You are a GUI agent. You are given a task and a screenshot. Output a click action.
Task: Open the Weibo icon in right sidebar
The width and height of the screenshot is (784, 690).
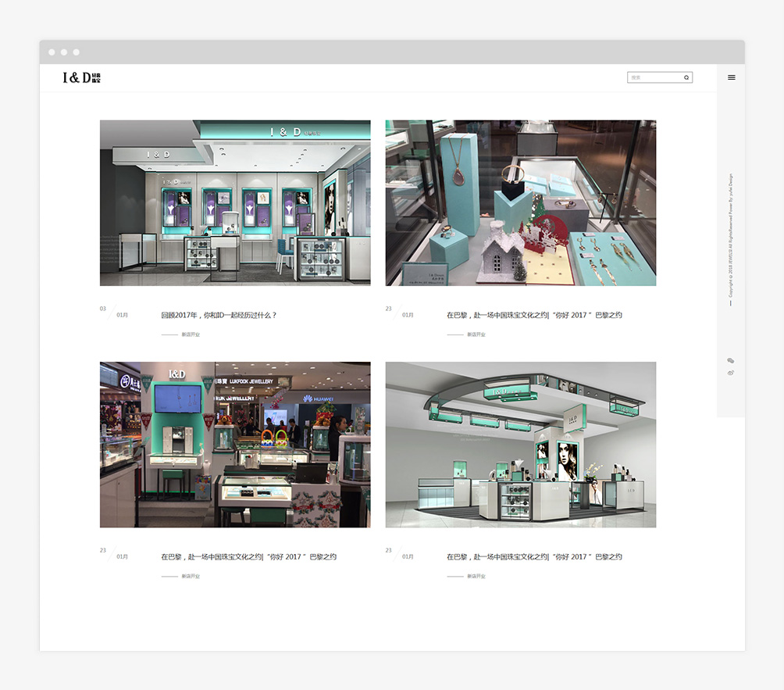pyautogui.click(x=731, y=373)
